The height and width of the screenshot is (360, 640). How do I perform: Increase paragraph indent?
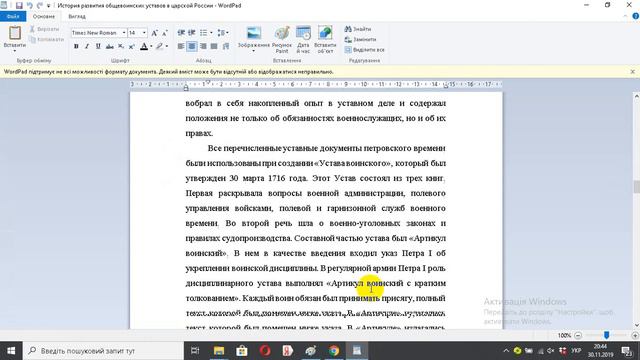click(x=191, y=33)
